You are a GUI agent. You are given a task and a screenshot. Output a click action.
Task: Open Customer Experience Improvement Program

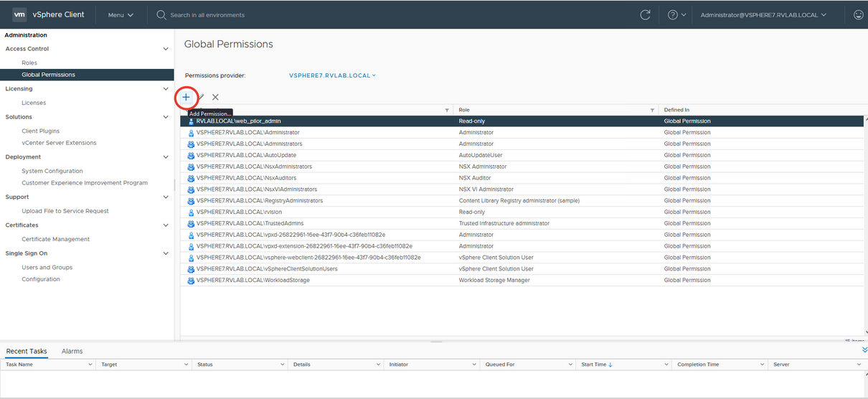pyautogui.click(x=85, y=183)
